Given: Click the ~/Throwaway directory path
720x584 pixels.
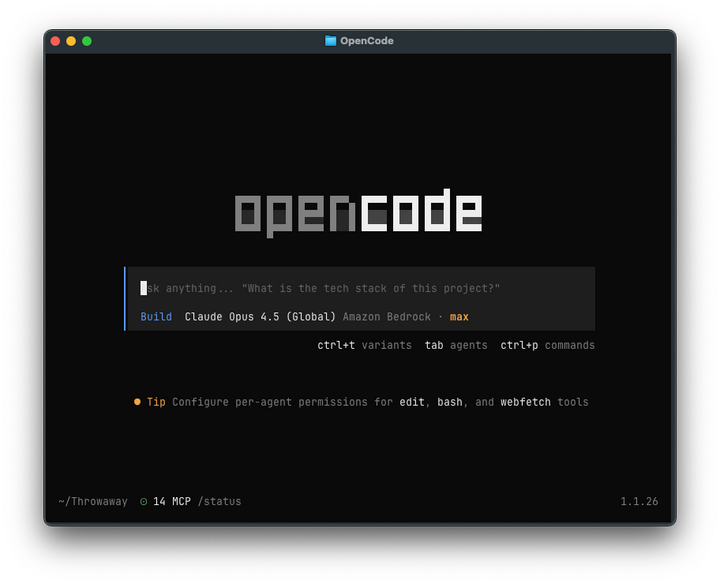Looking at the screenshot, I should (93, 501).
